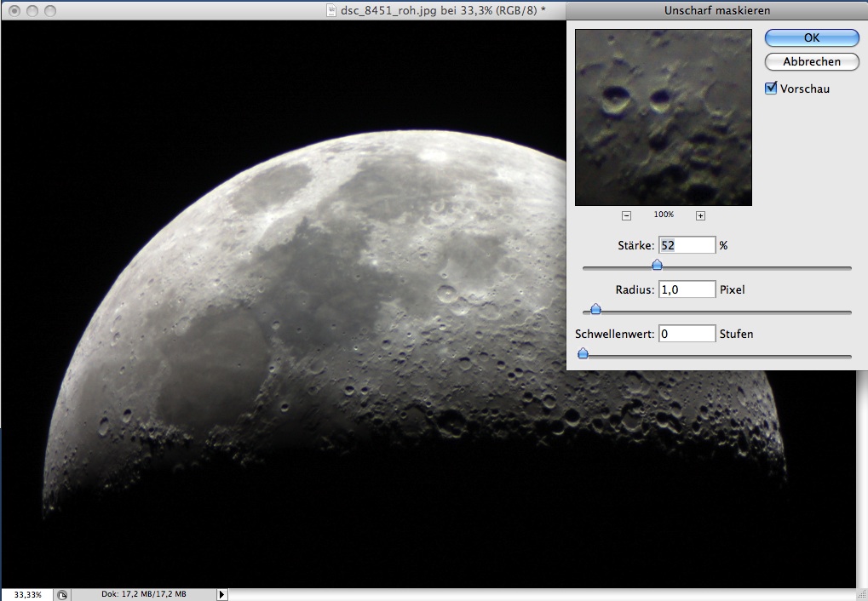This screenshot has height=601, width=868.
Task: Close the document window via the first title-bar button
Action: coord(14,10)
